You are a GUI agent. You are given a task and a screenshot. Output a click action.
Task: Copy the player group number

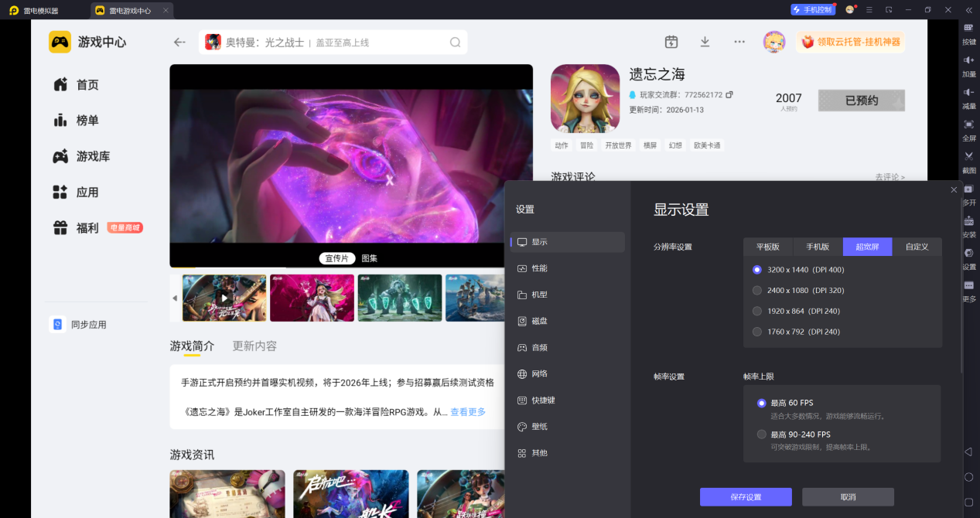pyautogui.click(x=729, y=94)
